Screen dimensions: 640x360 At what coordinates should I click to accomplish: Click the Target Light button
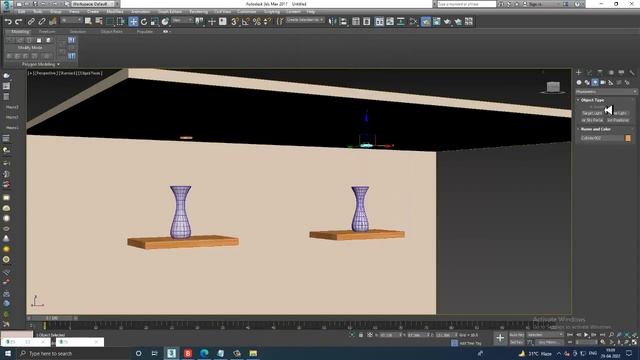click(x=592, y=113)
